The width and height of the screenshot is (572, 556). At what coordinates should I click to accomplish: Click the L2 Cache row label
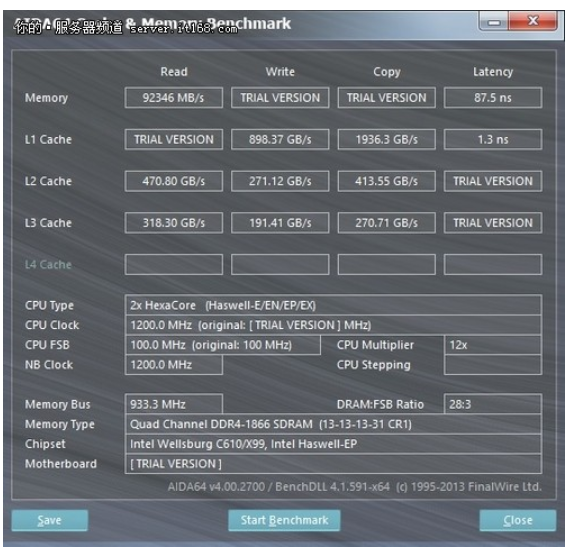coord(48,181)
